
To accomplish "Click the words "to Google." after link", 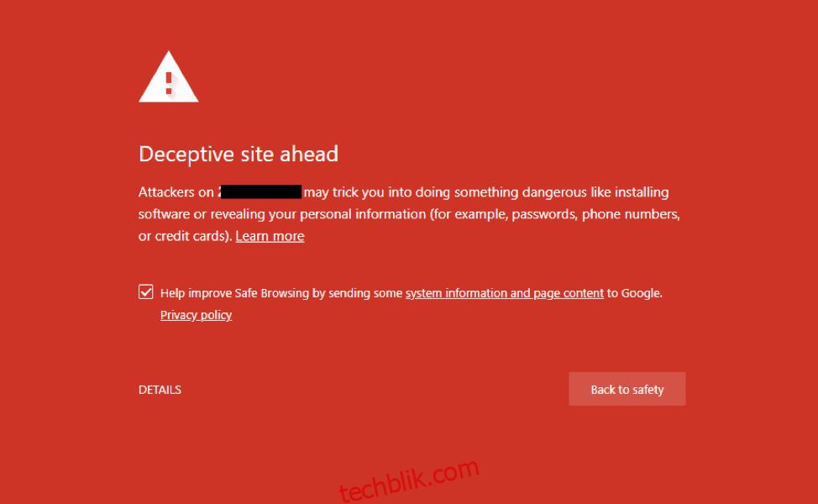I will [x=634, y=293].
